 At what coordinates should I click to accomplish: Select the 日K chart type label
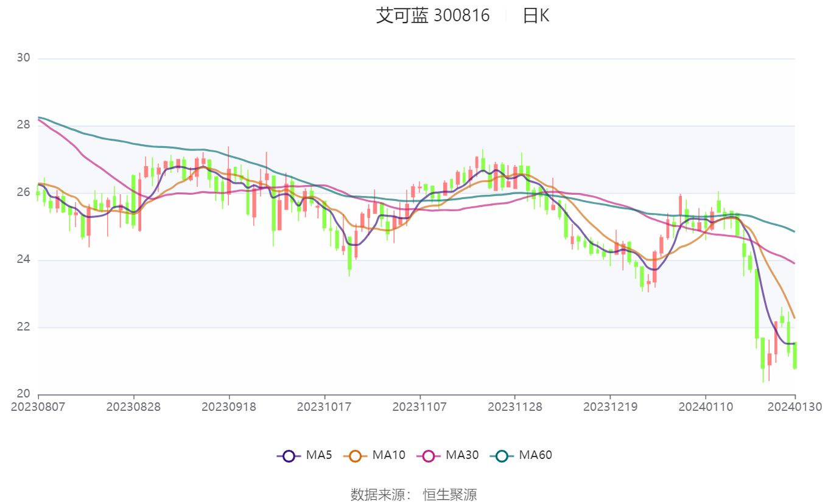[536, 16]
